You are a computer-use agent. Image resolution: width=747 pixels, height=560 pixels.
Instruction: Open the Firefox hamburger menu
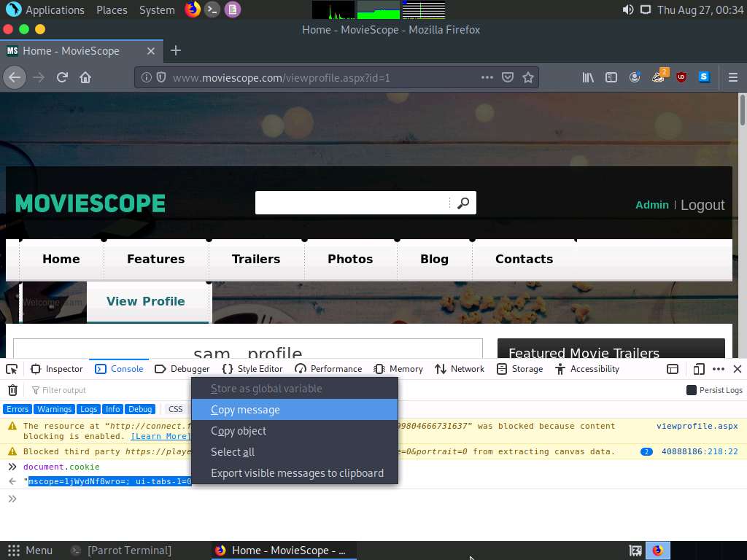pos(733,77)
